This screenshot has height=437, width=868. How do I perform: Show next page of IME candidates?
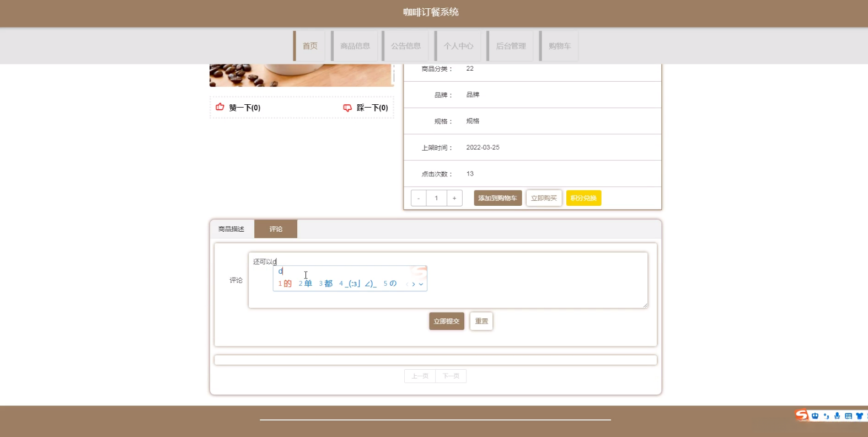(x=414, y=284)
